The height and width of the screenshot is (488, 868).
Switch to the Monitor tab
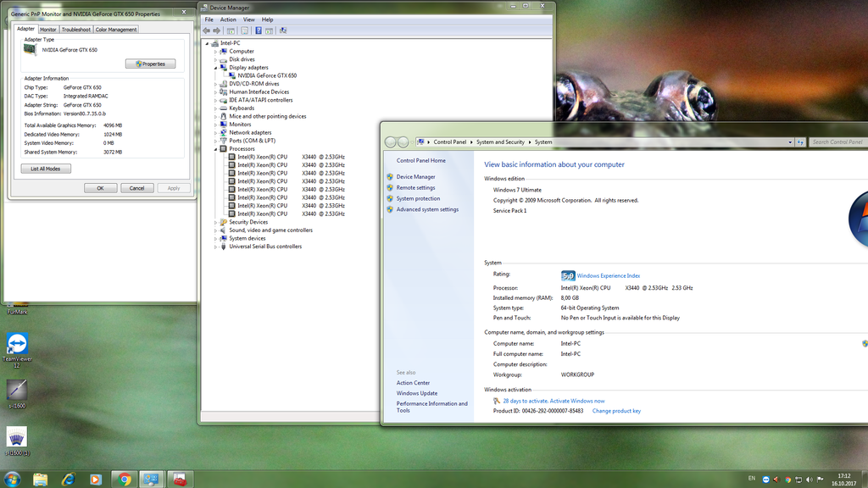[47, 30]
